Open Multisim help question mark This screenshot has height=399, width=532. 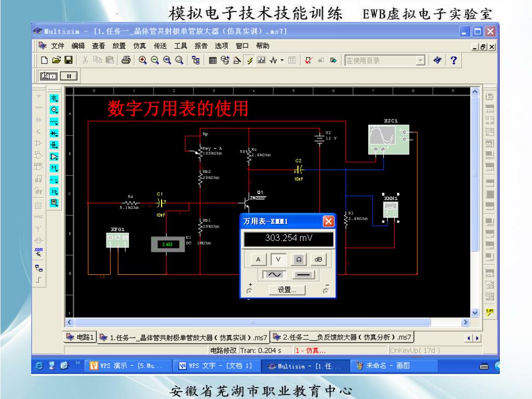tap(454, 60)
